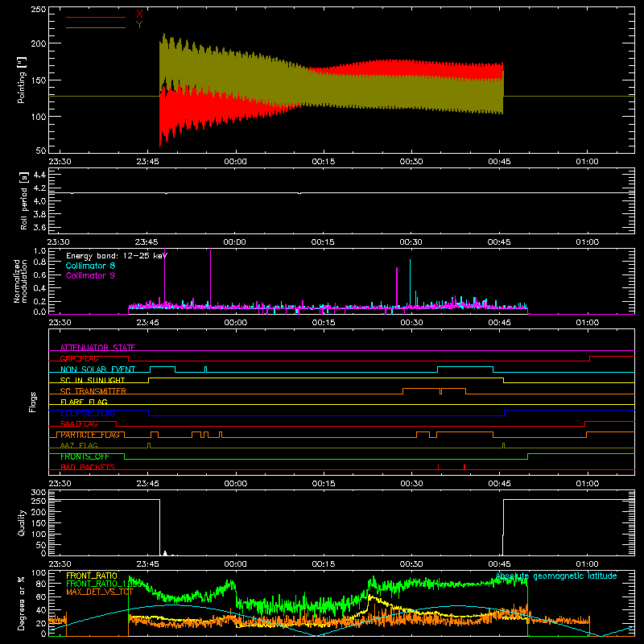Select the cyan "Collimator 8" legend text
Image resolution: width=644 pixels, height=644 pixels.
90,266
